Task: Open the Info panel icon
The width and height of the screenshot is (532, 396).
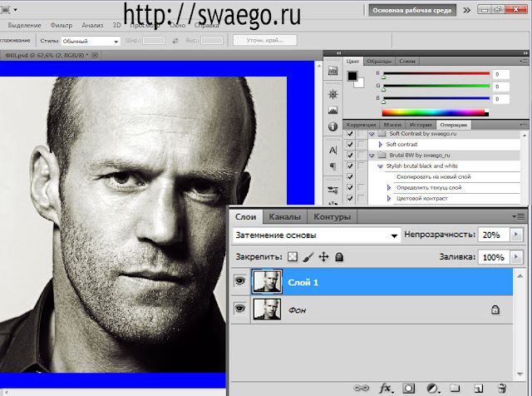Action: (332, 126)
